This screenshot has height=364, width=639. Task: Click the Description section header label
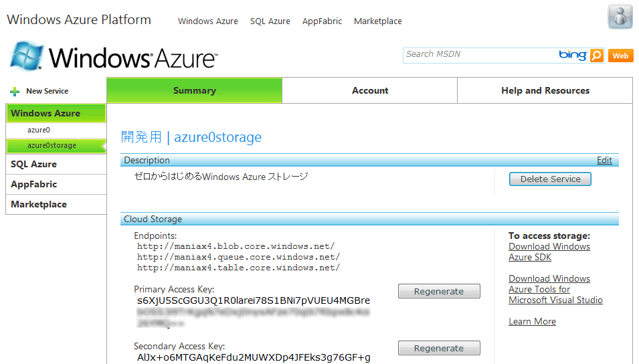[x=147, y=160]
